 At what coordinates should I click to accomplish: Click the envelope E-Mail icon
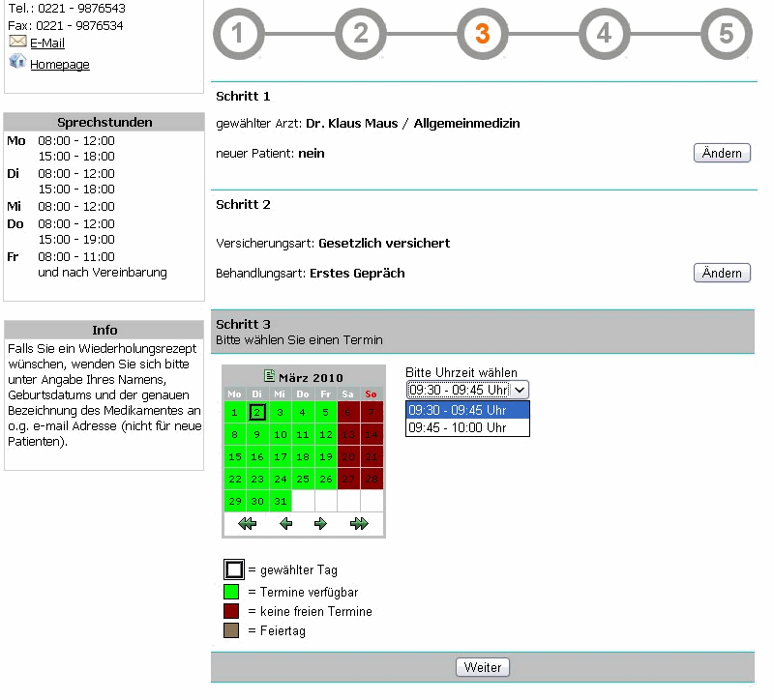[x=17, y=42]
